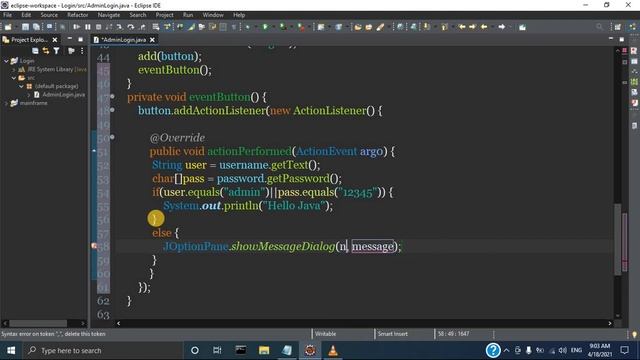Click the Back navigation yellow arrow

point(484,27)
